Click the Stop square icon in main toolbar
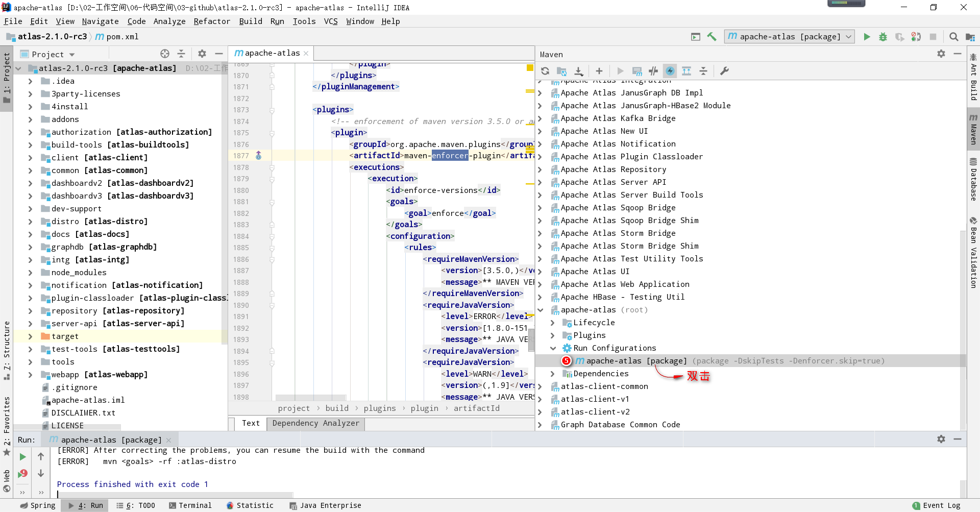 point(933,37)
